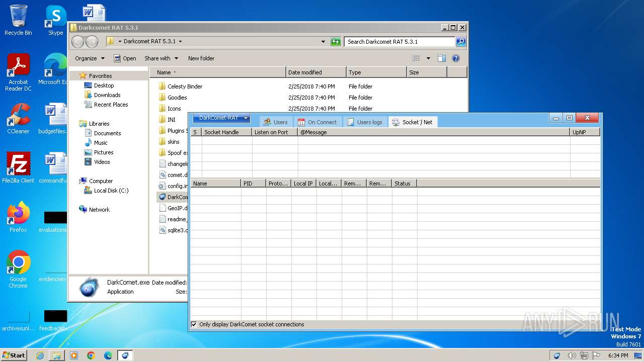
Task: Open the Users logs tab
Action: click(x=365, y=122)
